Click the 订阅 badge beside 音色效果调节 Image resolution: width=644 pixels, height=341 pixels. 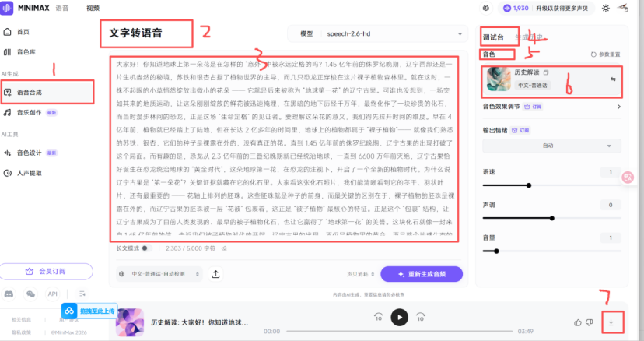(533, 107)
